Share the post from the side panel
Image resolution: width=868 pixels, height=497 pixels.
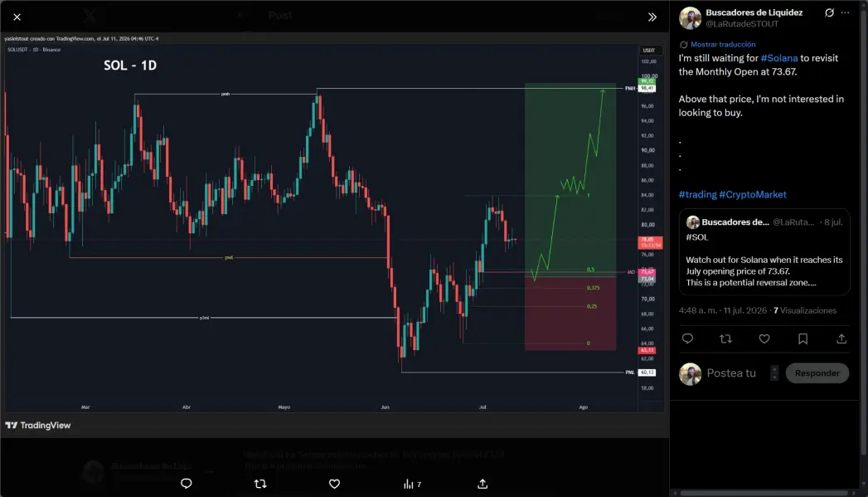841,339
